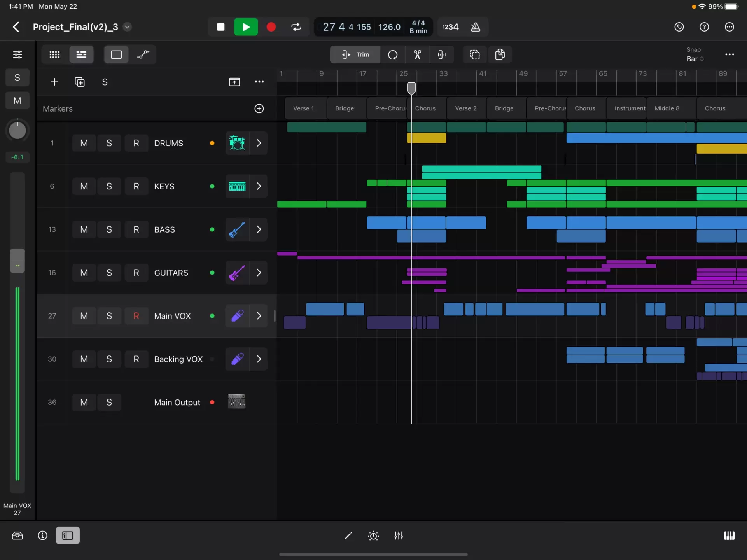This screenshot has height=560, width=747.
Task: Click the KEYS keyboard instrument icon
Action: [x=237, y=186]
